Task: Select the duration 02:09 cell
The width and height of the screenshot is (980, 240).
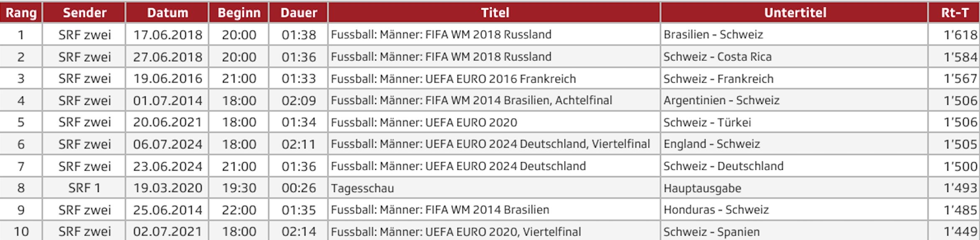Action: [x=298, y=100]
